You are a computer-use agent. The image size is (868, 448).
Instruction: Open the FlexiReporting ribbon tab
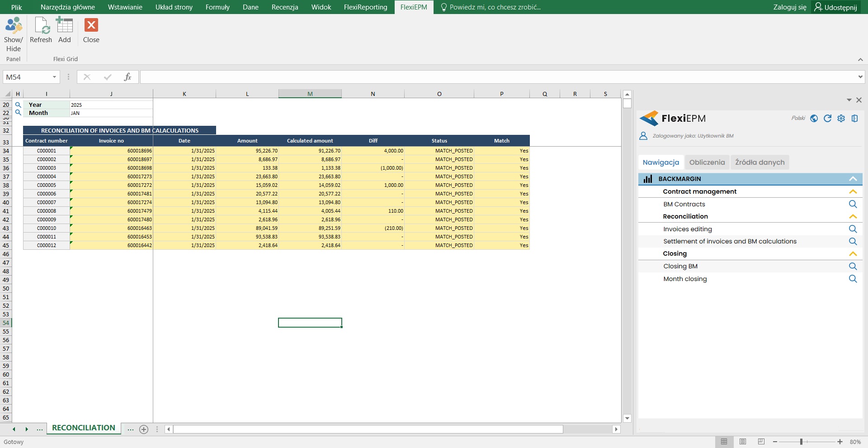(365, 7)
